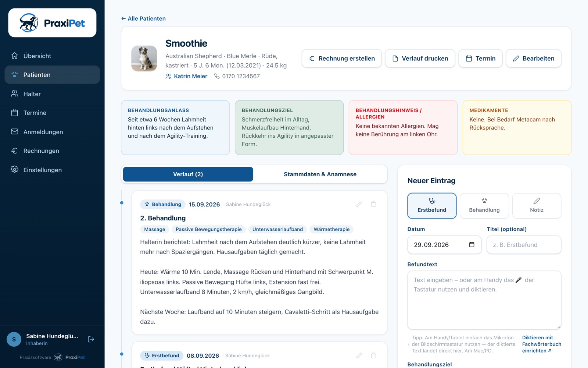
Task: Select the Behandlung entry type
Action: pos(484,206)
